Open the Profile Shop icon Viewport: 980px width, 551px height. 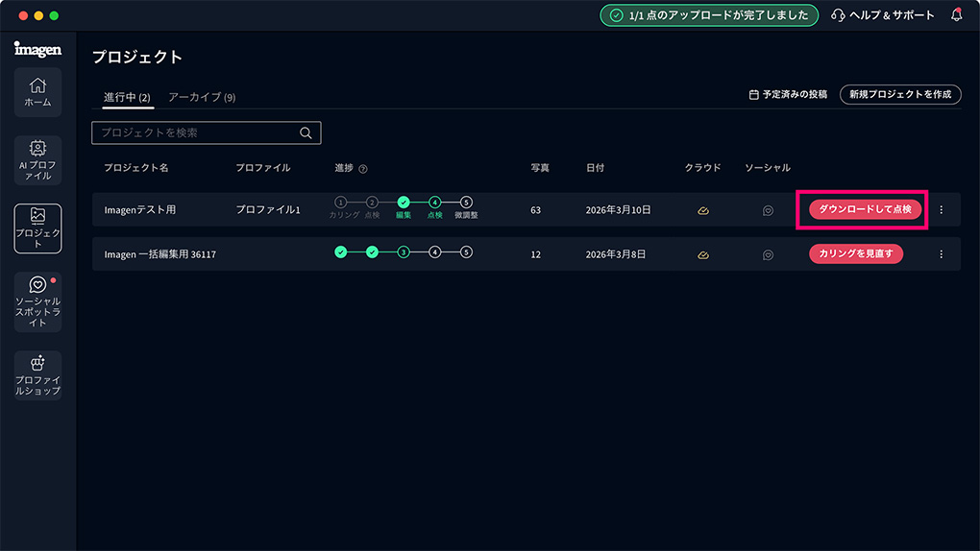(37, 374)
